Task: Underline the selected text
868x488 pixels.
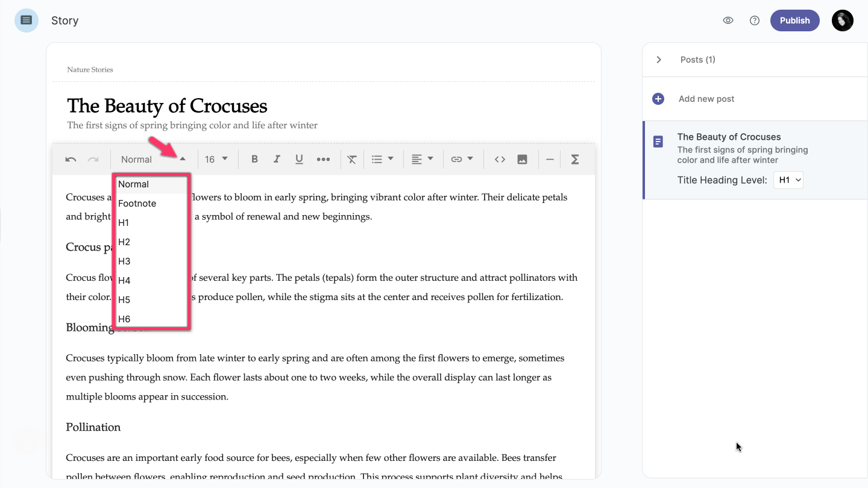Action: pyautogui.click(x=299, y=159)
